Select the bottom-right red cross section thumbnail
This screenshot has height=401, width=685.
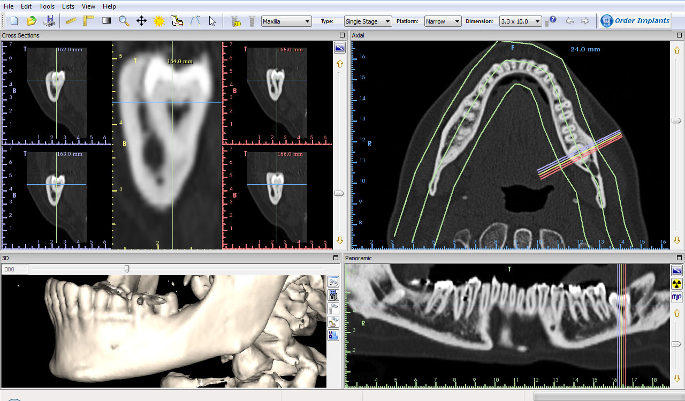(x=277, y=197)
